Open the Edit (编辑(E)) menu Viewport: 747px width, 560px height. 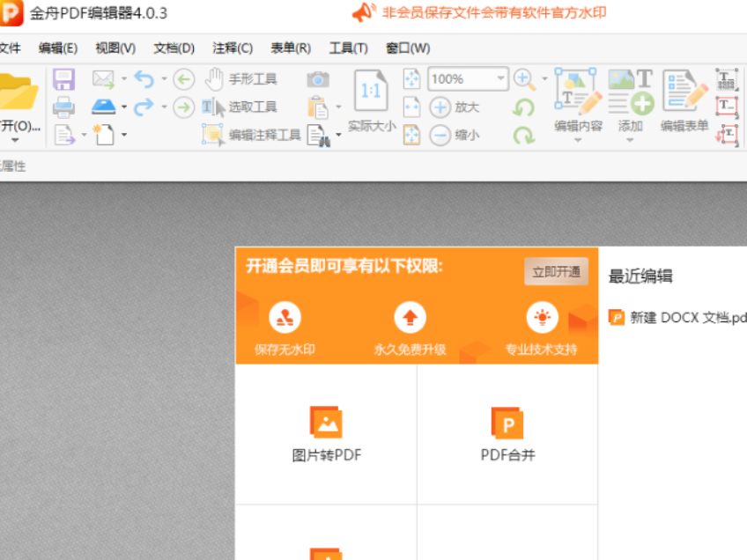(57, 48)
